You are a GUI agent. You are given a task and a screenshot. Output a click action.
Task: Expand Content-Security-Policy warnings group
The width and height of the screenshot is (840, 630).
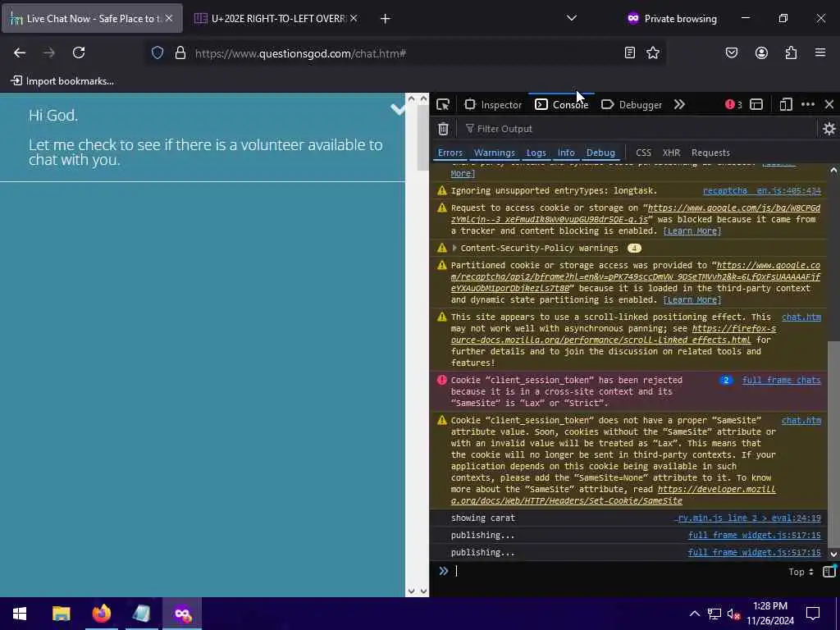tap(454, 248)
